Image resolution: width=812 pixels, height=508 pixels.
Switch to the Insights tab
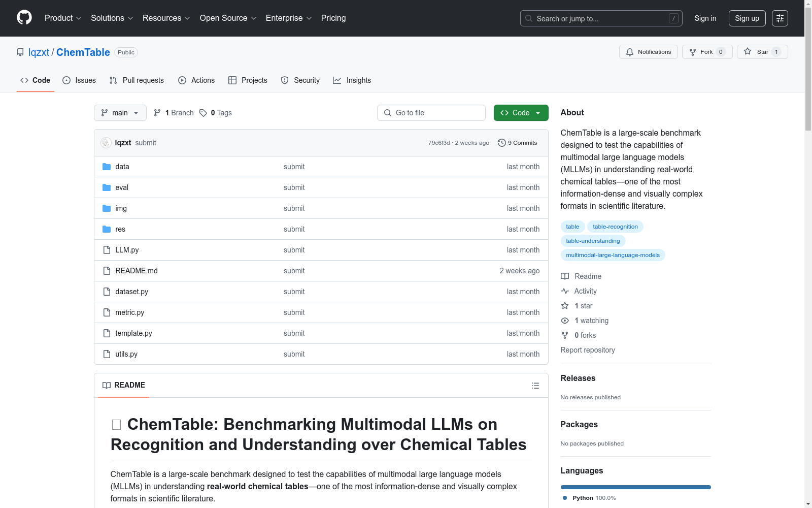click(352, 80)
